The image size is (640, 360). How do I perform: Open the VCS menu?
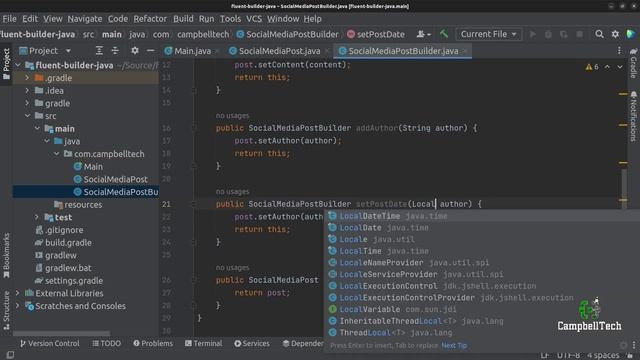click(254, 19)
